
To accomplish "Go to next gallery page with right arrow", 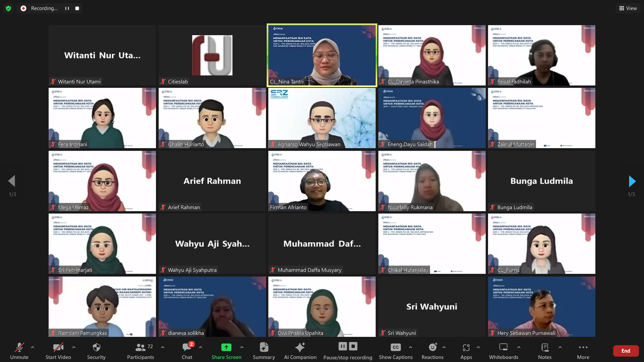I will pyautogui.click(x=632, y=181).
